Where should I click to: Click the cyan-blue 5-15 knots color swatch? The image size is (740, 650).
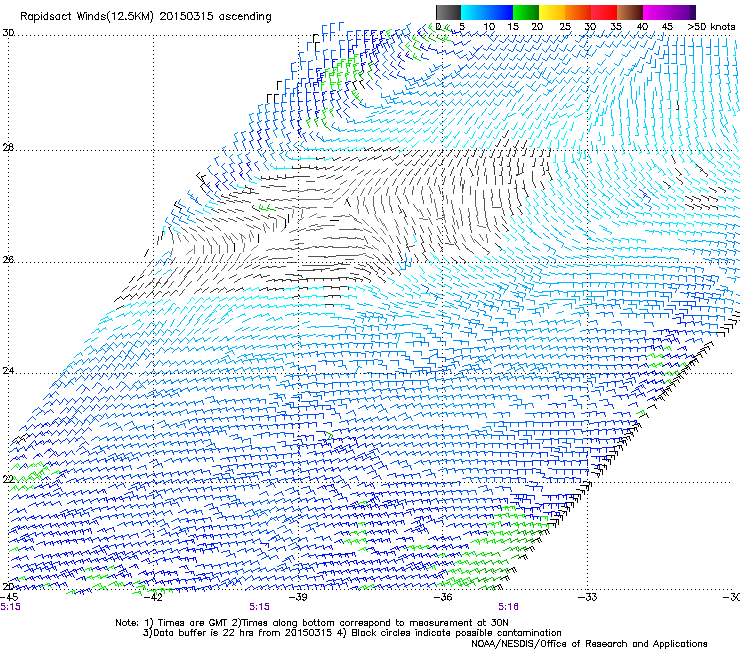pyautogui.click(x=487, y=12)
